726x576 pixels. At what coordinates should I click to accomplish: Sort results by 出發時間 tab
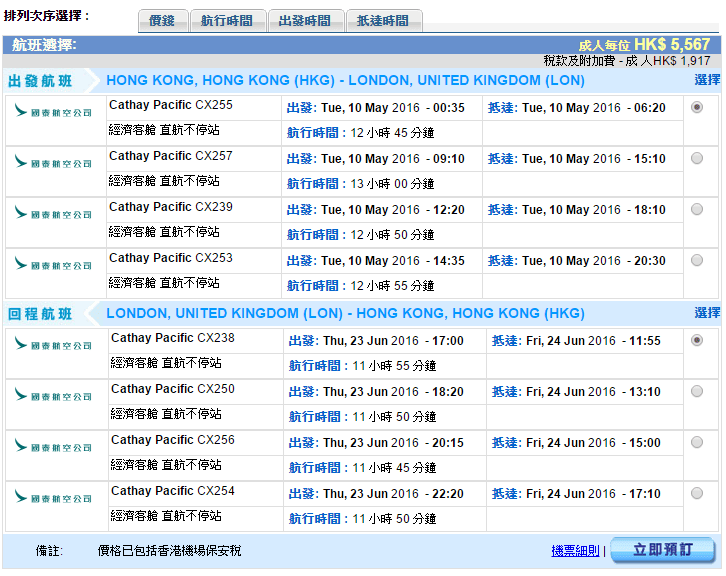click(x=305, y=21)
